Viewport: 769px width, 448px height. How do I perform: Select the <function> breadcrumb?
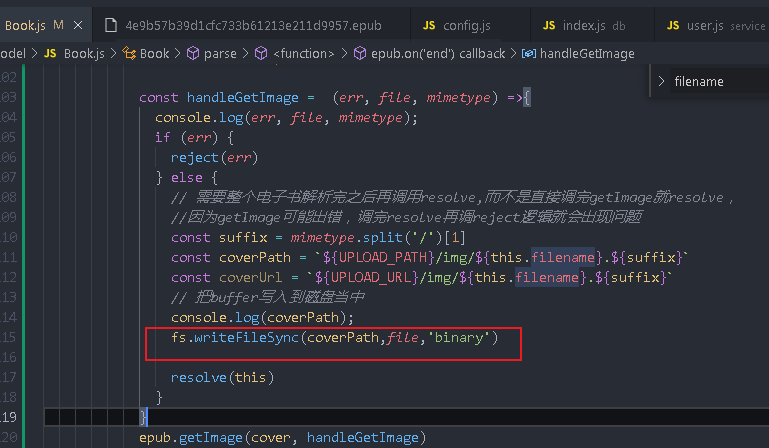(x=304, y=53)
